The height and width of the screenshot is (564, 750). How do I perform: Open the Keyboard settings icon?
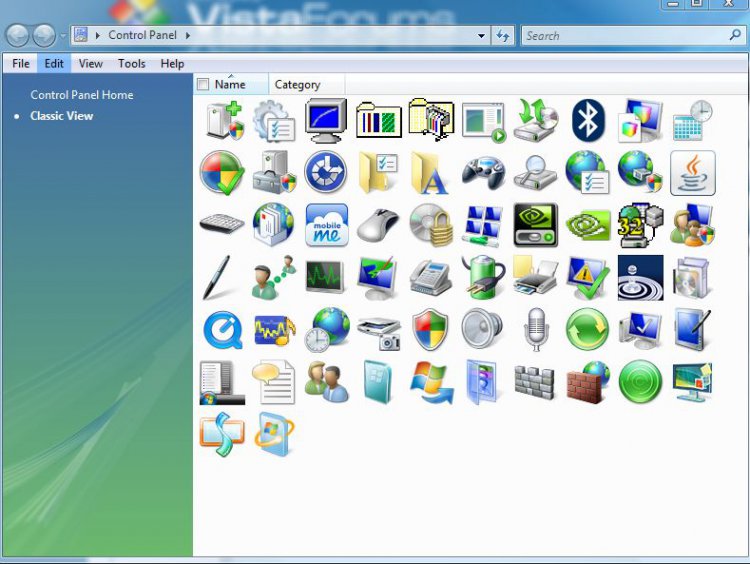coord(222,224)
